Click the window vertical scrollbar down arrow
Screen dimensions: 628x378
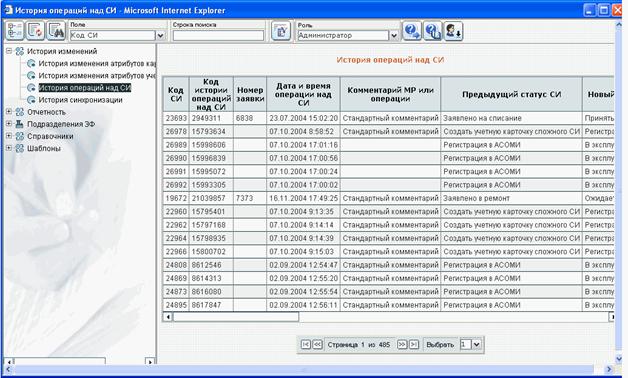(x=618, y=358)
